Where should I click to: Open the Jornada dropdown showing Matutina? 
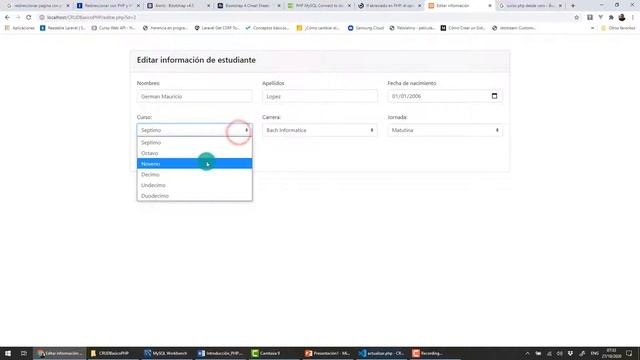pos(445,130)
